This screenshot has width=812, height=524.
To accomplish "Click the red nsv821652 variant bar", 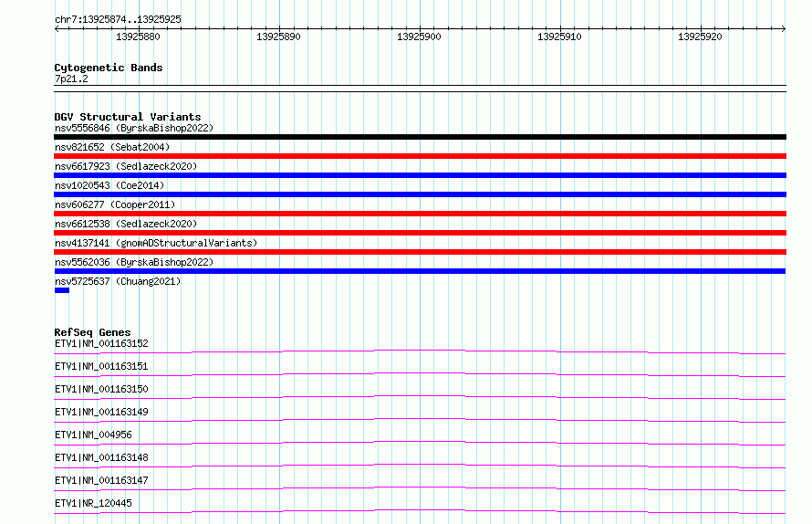I will click(420, 156).
